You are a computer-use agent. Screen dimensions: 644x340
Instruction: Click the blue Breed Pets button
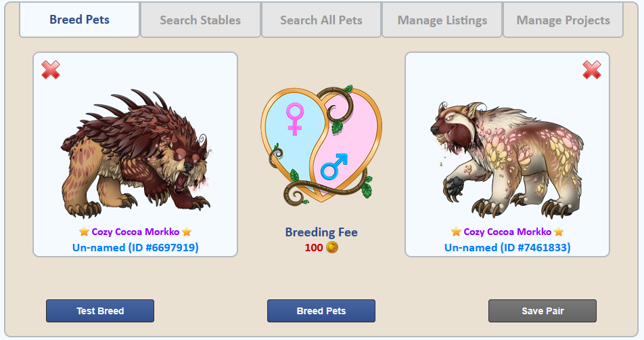(321, 311)
